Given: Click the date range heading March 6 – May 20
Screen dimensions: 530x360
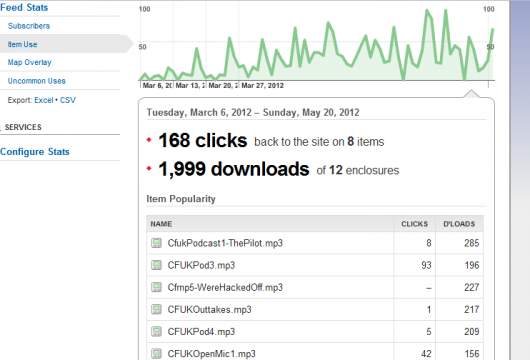Looking at the screenshot, I should click(x=253, y=112).
